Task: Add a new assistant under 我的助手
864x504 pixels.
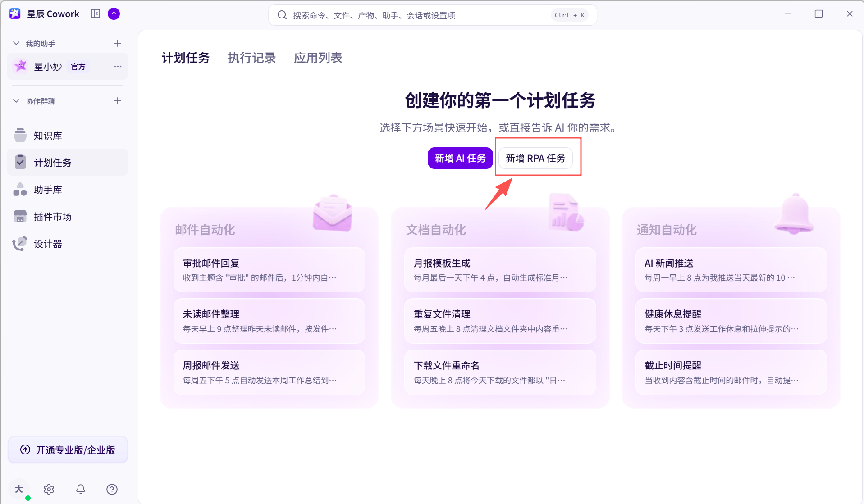Action: tap(118, 43)
